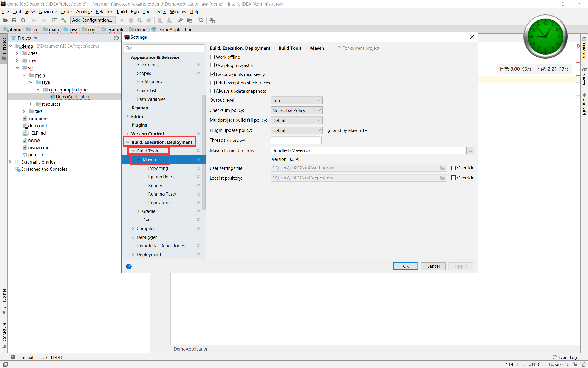Click the Debug bug toolbar icon
The image size is (588, 368).
tap(131, 20)
